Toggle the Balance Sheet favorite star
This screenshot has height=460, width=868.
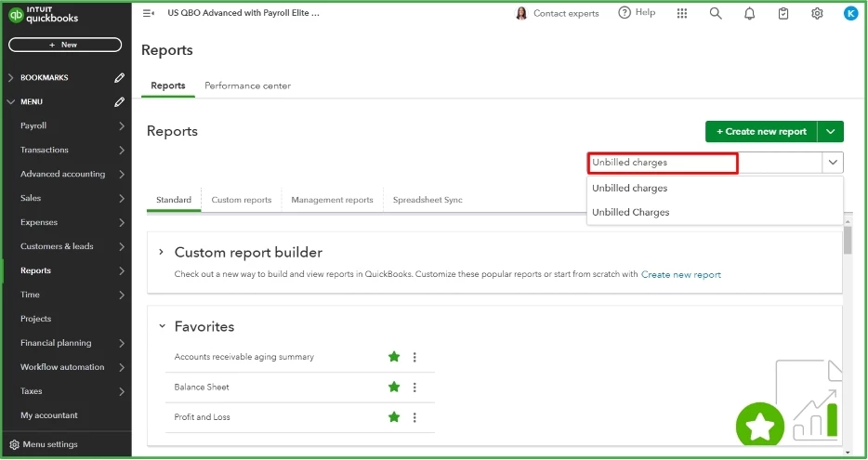(x=394, y=387)
